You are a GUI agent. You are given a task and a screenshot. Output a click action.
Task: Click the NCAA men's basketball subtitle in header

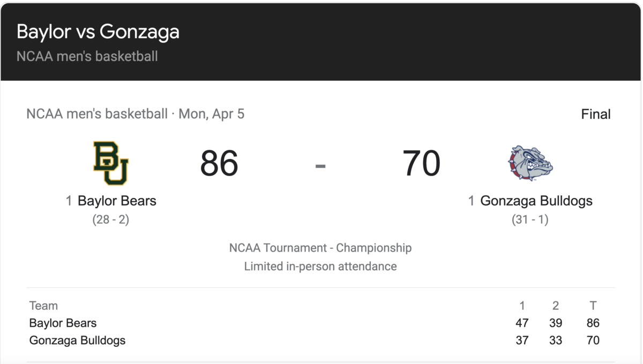[x=87, y=56]
